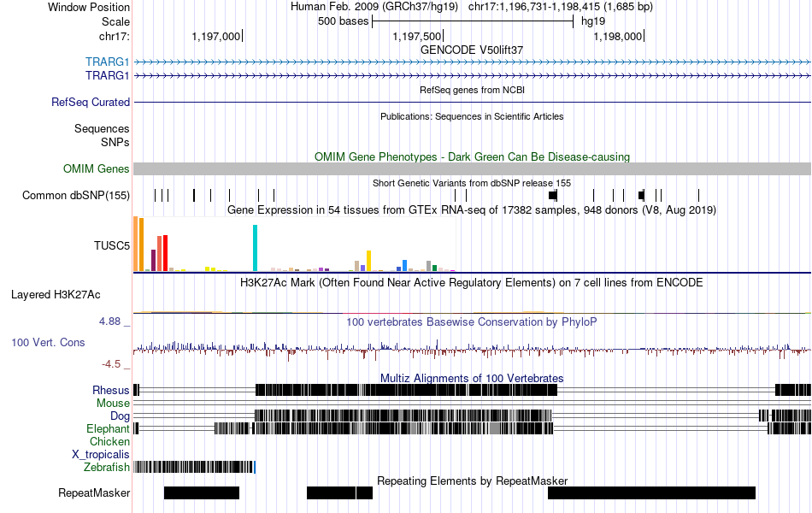Click the longest RepeatMasker block on the right

coord(651,492)
